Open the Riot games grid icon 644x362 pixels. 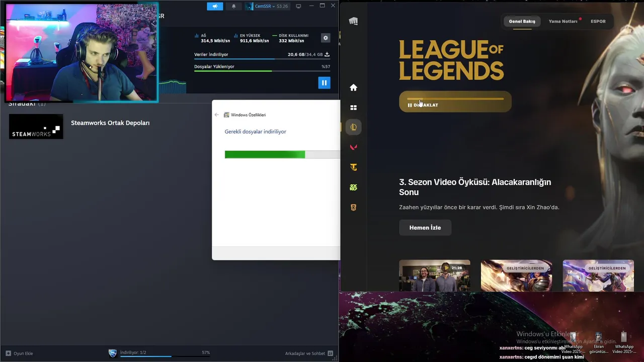click(x=353, y=108)
